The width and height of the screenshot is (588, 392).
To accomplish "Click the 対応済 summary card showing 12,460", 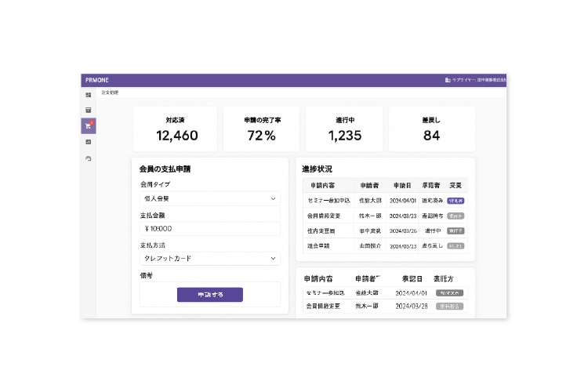I will [x=176, y=129].
